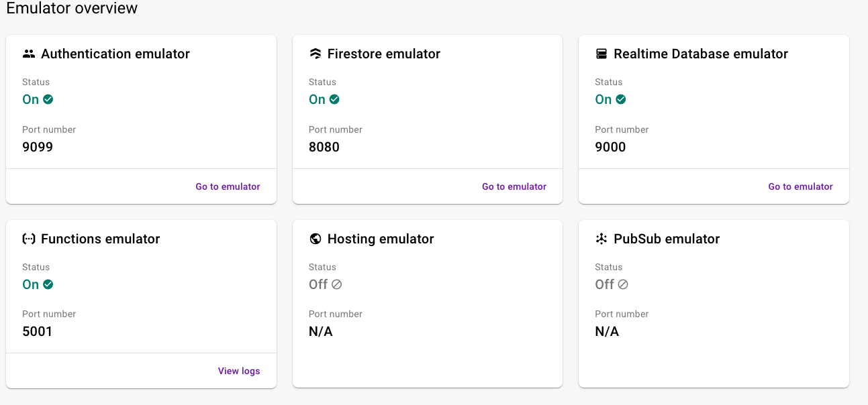
Task: Click the Emulator overview heading
Action: (72, 9)
